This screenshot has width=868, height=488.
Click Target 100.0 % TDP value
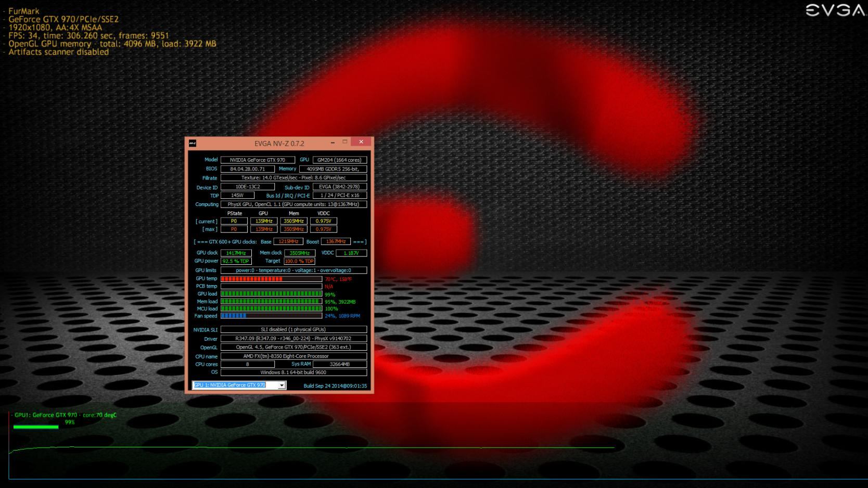click(299, 261)
